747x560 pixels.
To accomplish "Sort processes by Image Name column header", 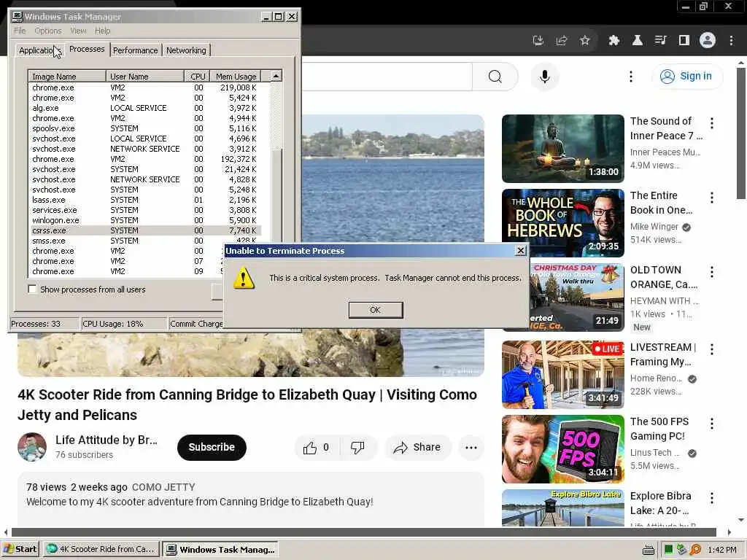I will (67, 76).
